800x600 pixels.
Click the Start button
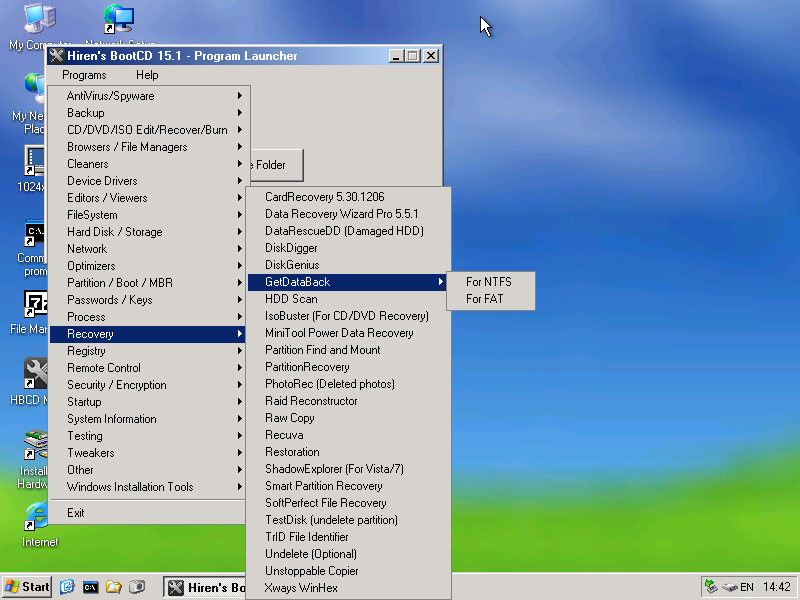(x=27, y=587)
